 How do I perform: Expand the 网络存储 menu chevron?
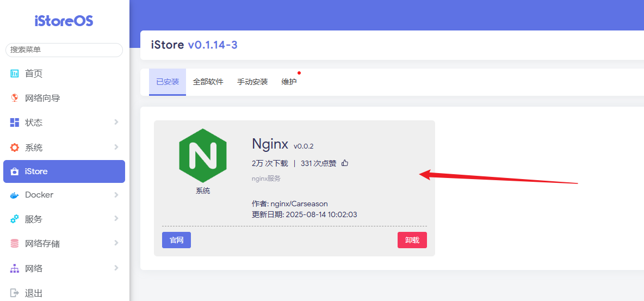(116, 243)
